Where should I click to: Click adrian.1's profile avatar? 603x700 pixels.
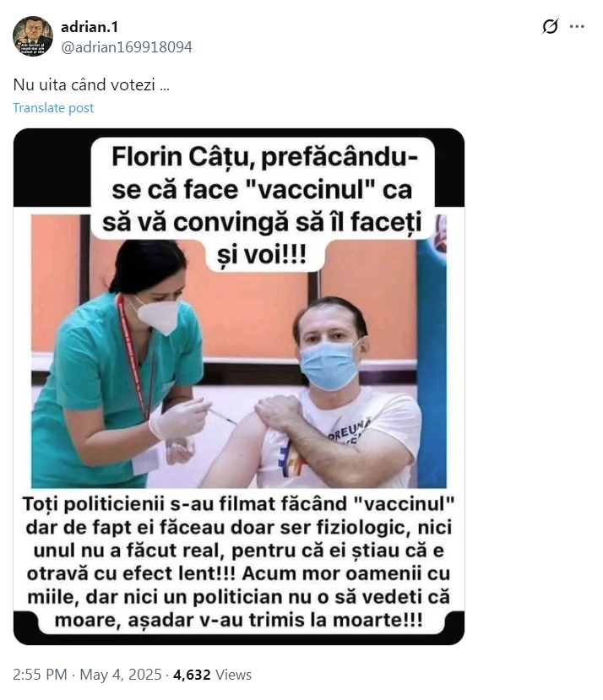(33, 36)
